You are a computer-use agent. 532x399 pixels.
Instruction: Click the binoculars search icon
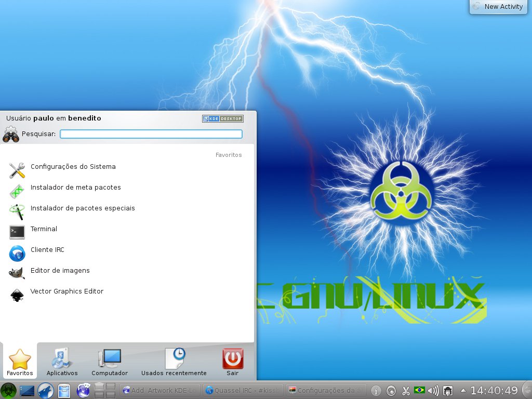[11, 135]
